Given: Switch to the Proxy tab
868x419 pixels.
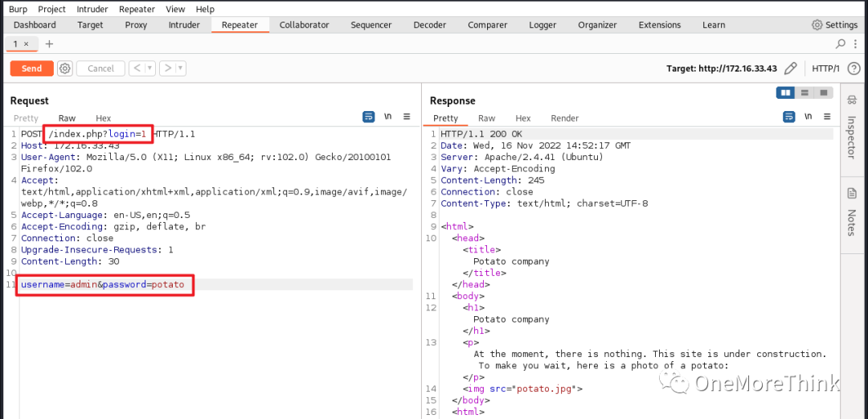Looking at the screenshot, I should coord(136,25).
